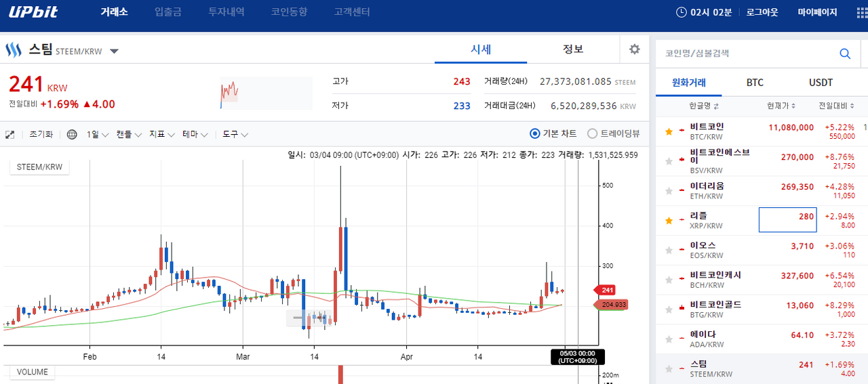Select the 비트코인골드 BTG/KRW row
Image resolution: width=868 pixels, height=384 pixels.
click(760, 310)
